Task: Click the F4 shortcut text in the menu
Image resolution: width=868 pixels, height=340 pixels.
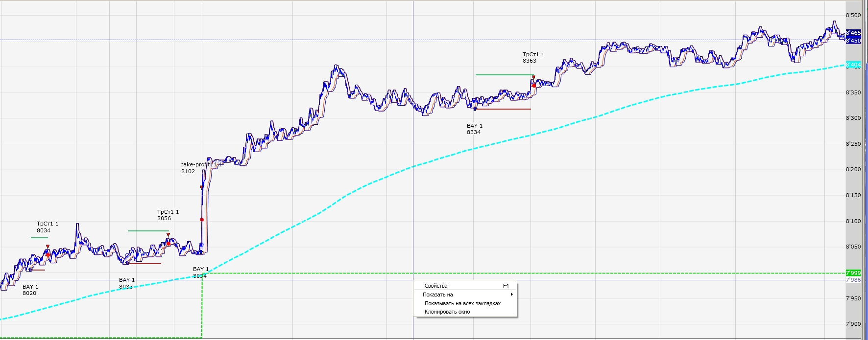Action: 506,286
